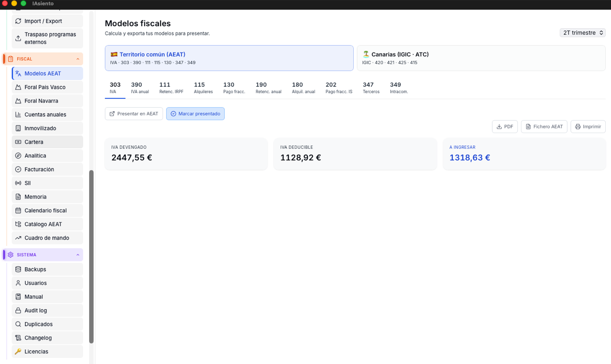611x364 pixels.
Task: Click the Calendario fiscal calendar icon
Action: click(x=18, y=210)
